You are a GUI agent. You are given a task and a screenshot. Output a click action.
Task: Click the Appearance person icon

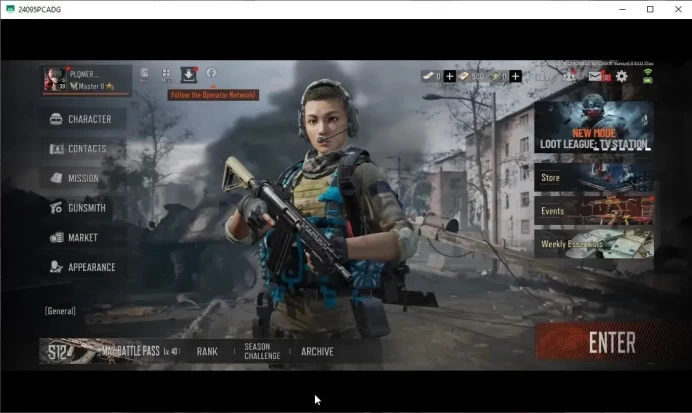pos(56,267)
